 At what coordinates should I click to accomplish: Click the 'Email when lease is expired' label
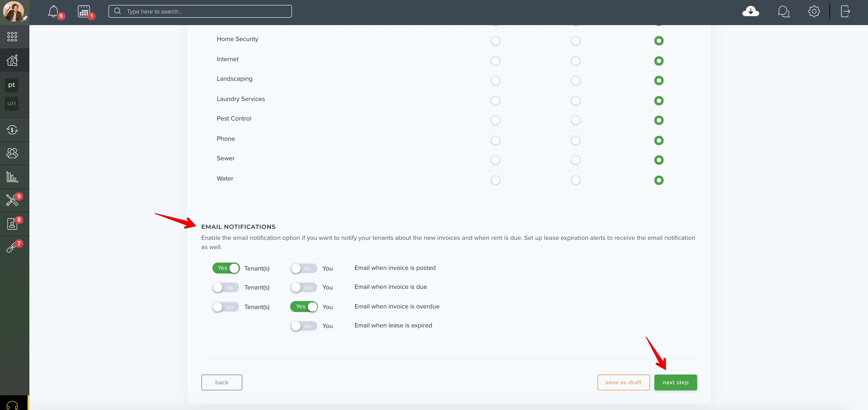point(393,326)
